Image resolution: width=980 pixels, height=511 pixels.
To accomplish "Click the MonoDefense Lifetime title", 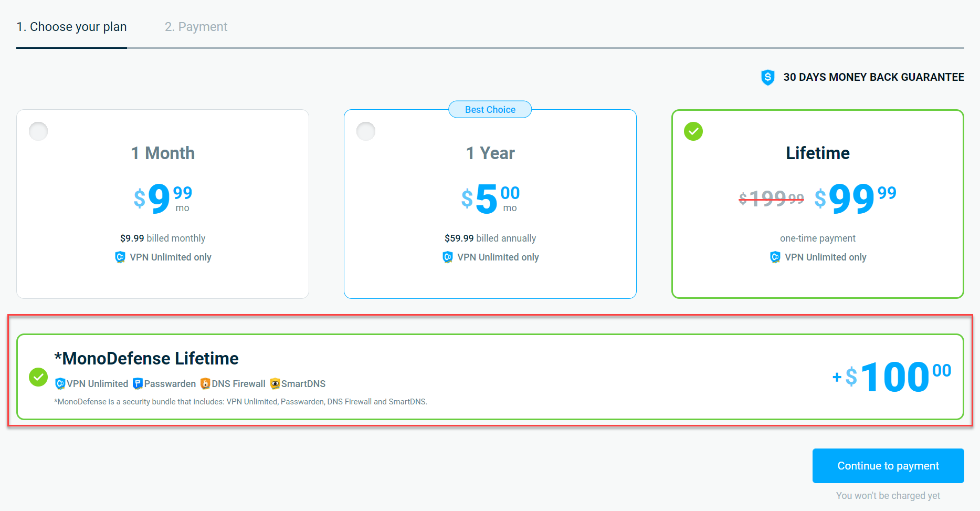I will pos(146,358).
